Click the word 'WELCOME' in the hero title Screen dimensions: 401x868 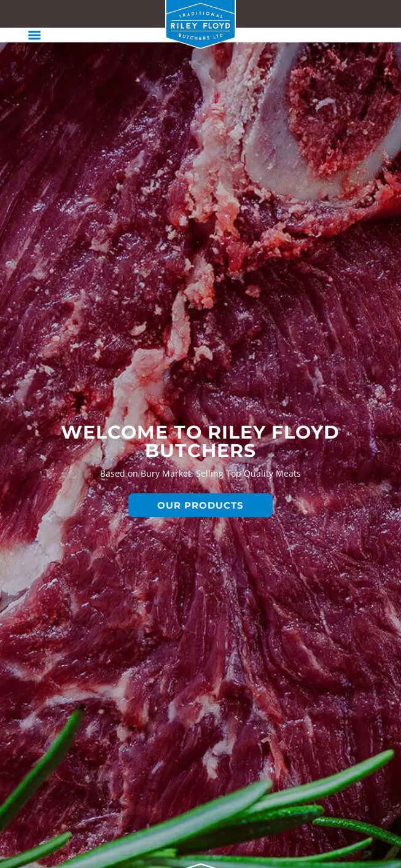pos(114,432)
